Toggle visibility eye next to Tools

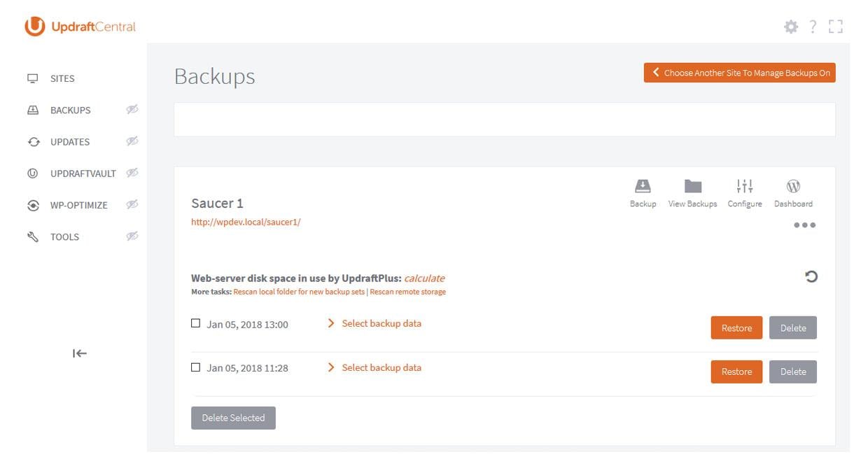point(132,236)
